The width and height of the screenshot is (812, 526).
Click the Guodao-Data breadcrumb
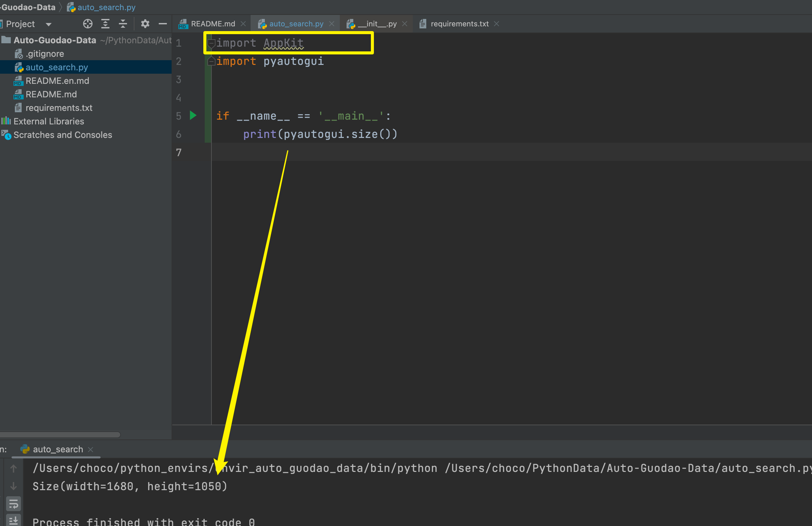[x=28, y=7]
